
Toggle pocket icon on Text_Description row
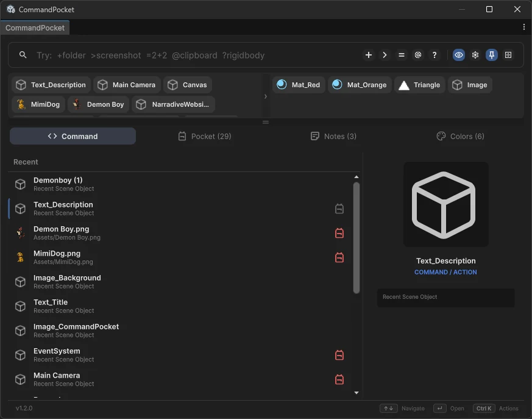(339, 209)
